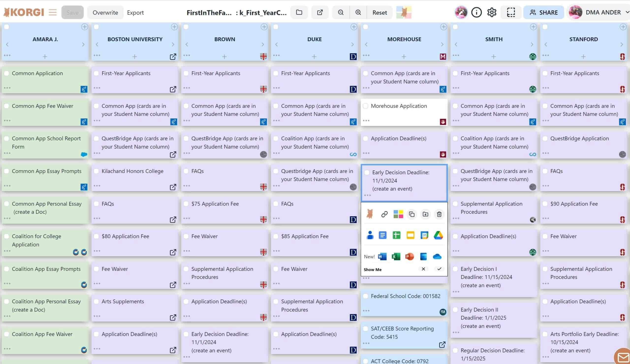Toggle checkbox for Morehouse Application card
This screenshot has width=630, height=364.
coord(366,106)
